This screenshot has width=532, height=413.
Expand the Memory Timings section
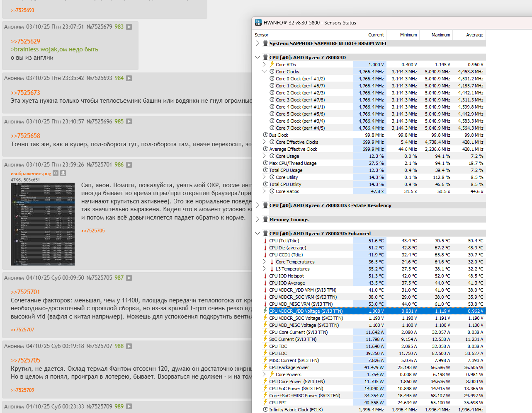click(257, 219)
